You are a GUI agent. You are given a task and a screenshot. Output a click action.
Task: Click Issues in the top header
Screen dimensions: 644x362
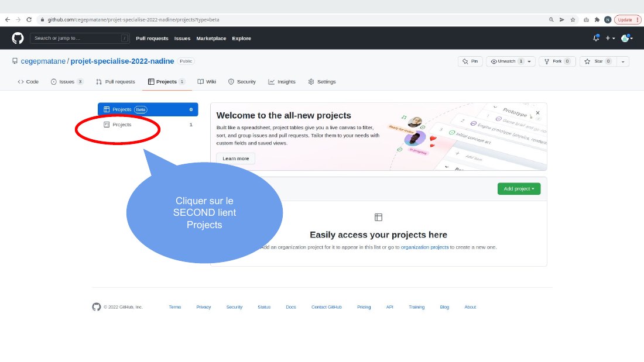pyautogui.click(x=182, y=38)
